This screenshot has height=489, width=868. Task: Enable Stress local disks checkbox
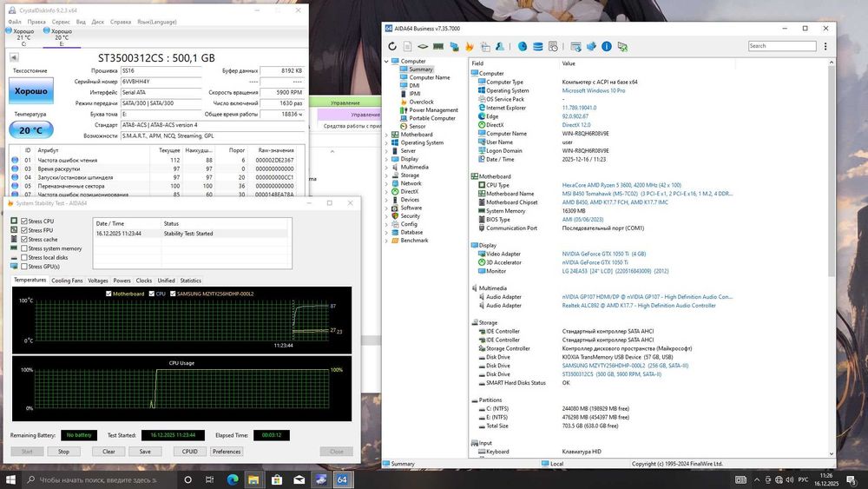24,257
